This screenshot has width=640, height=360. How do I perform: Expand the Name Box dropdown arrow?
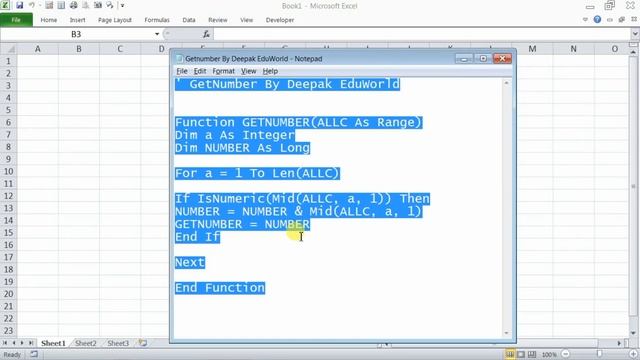(157, 34)
